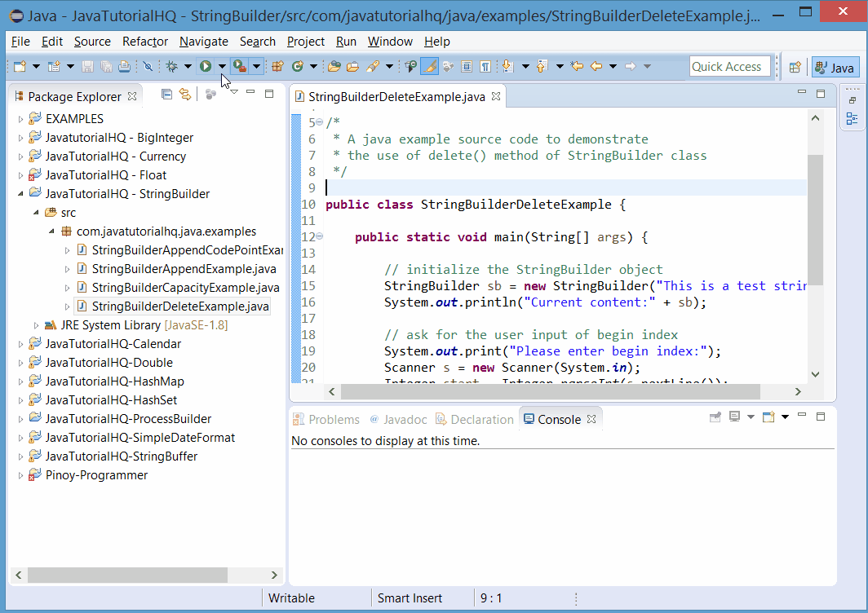Viewport: 868px width, 613px height.
Task: Click the Quick Access field
Action: click(730, 66)
